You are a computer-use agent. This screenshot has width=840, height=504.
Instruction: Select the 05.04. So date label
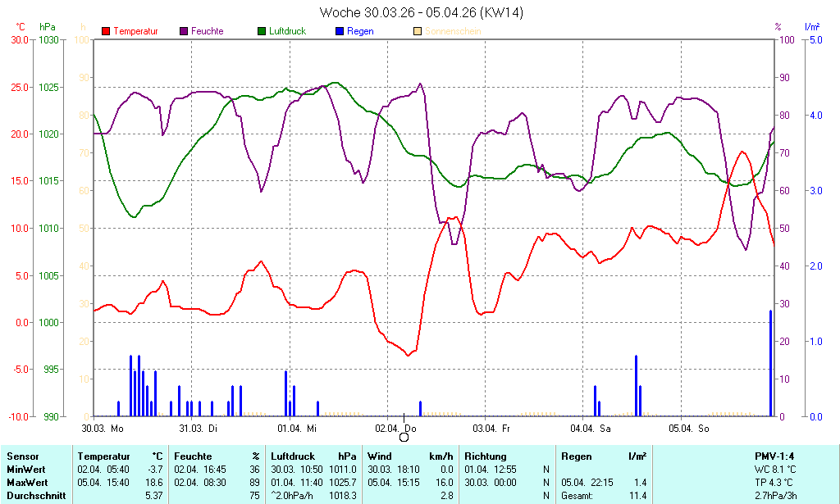point(689,428)
